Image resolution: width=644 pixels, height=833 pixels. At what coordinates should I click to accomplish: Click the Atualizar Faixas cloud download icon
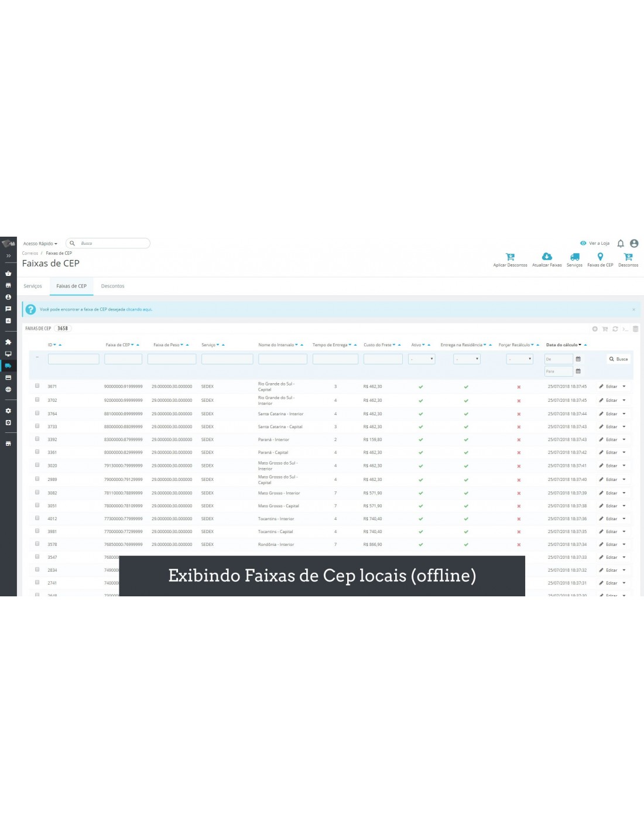point(546,257)
